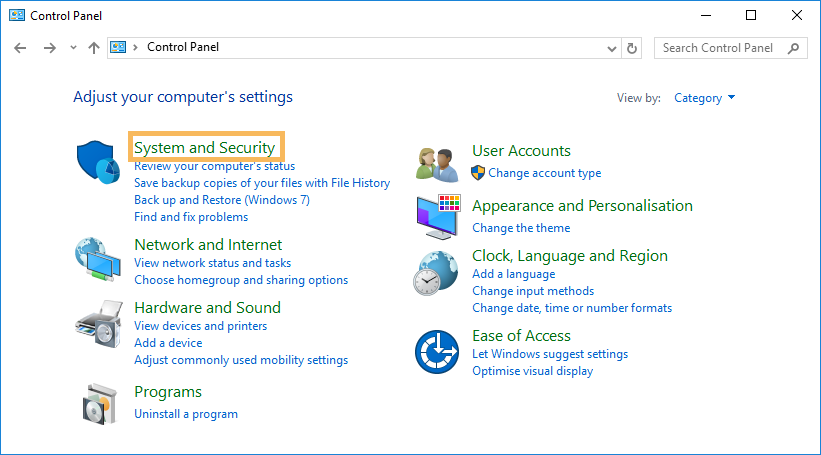Select Add a language link

[513, 274]
